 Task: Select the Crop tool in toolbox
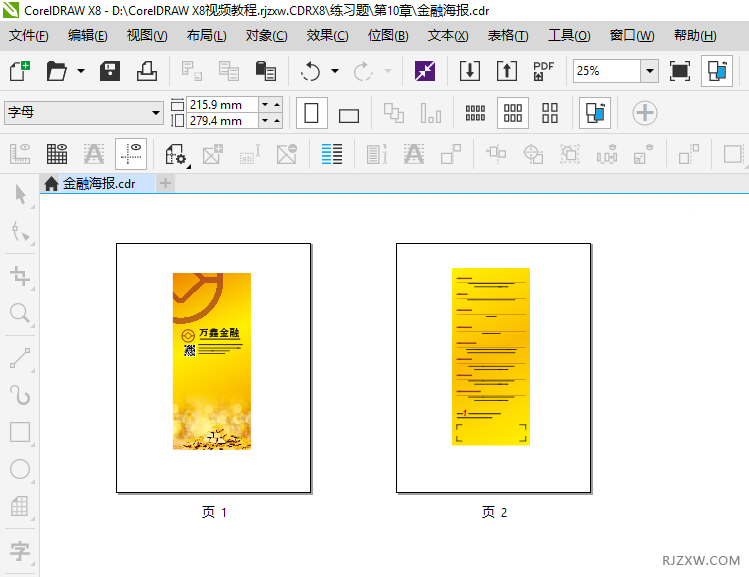(x=19, y=275)
